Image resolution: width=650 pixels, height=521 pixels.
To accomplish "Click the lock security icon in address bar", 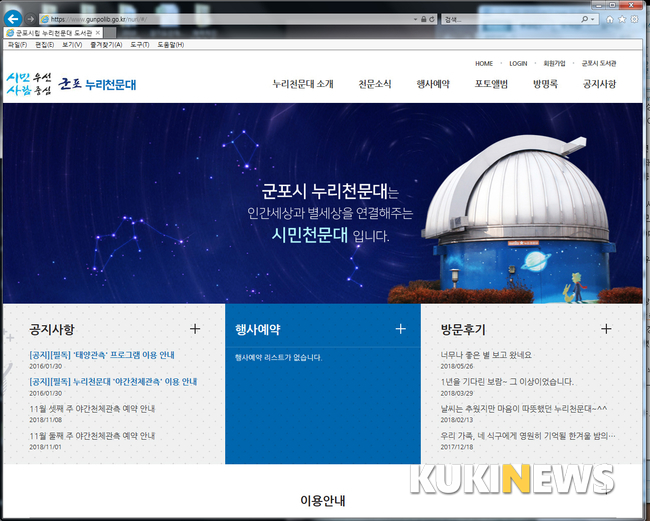I will click(424, 19).
